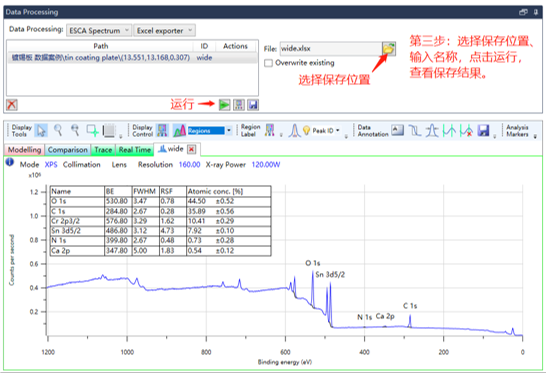546x373 pixels.
Task: Open the ESCA Spectrum dropdown
Action: pyautogui.click(x=99, y=31)
